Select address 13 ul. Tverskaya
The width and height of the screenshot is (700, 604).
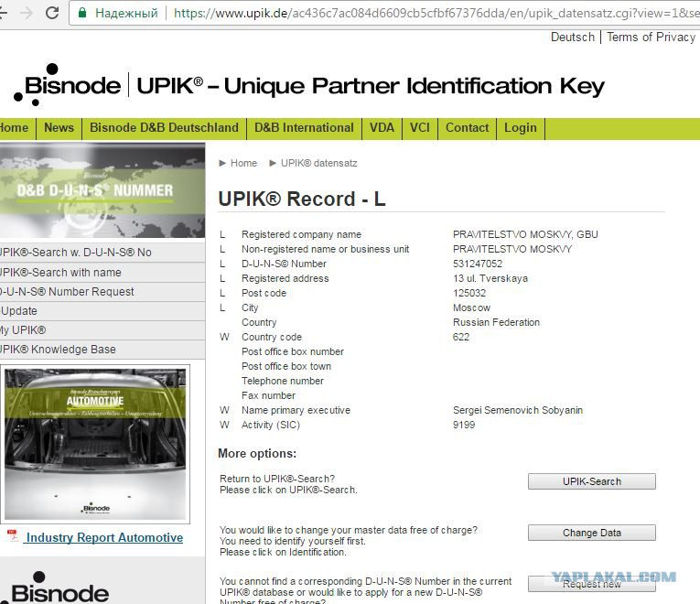click(490, 278)
